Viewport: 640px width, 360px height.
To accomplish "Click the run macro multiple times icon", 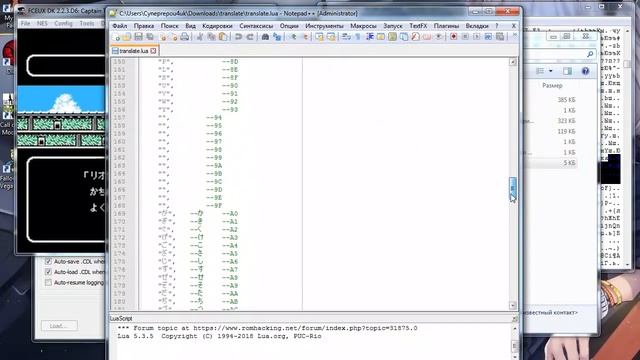I will [488, 37].
